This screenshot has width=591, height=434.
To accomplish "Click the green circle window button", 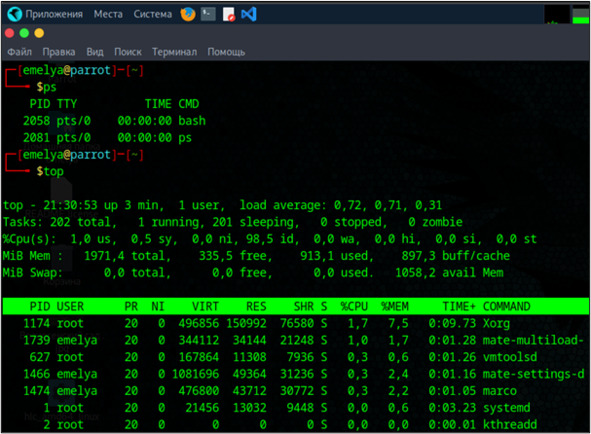I will [24, 33].
